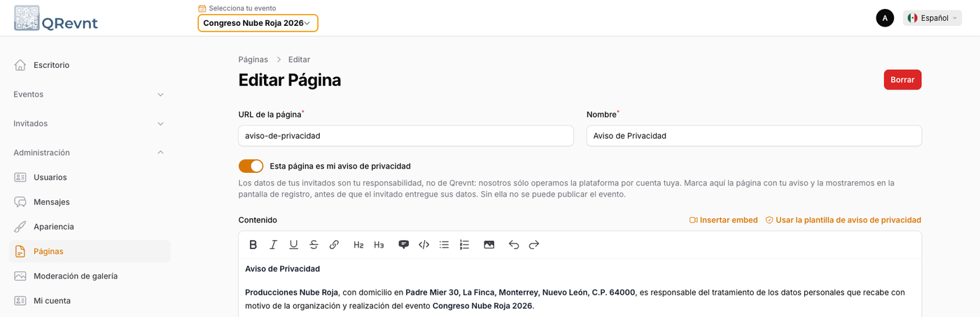Use the privacy notice template link

click(x=843, y=220)
